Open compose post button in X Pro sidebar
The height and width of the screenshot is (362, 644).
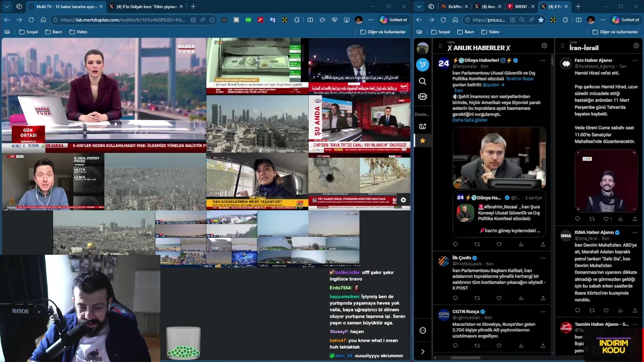pos(423,64)
